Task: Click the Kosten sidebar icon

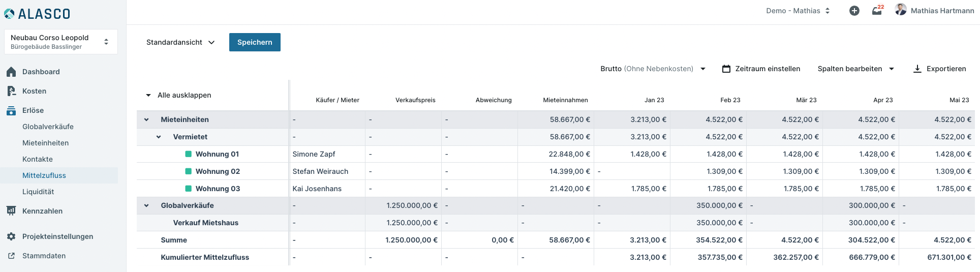Action: pos(11,91)
